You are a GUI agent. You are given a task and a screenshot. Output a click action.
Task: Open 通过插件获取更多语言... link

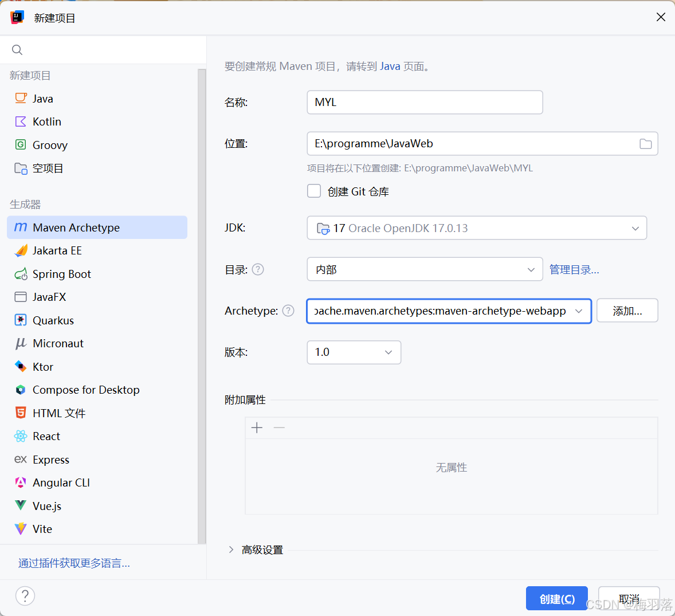(x=74, y=563)
